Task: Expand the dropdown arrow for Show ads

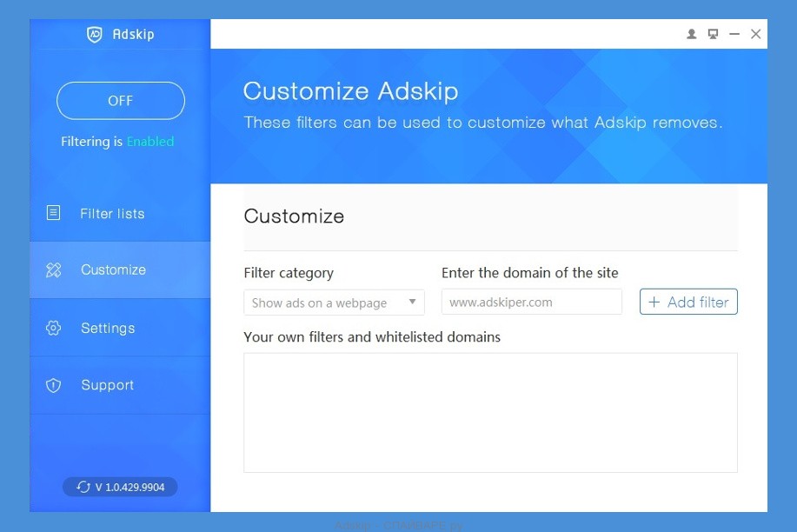Action: point(413,302)
